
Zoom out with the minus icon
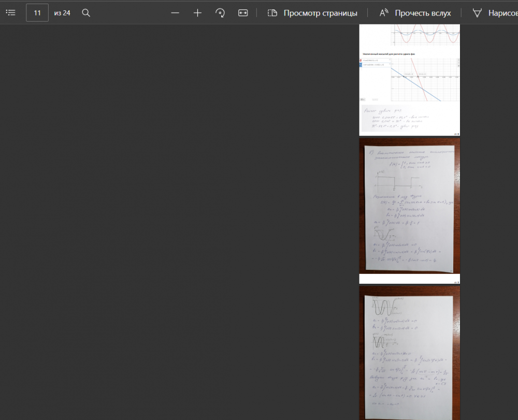[175, 13]
